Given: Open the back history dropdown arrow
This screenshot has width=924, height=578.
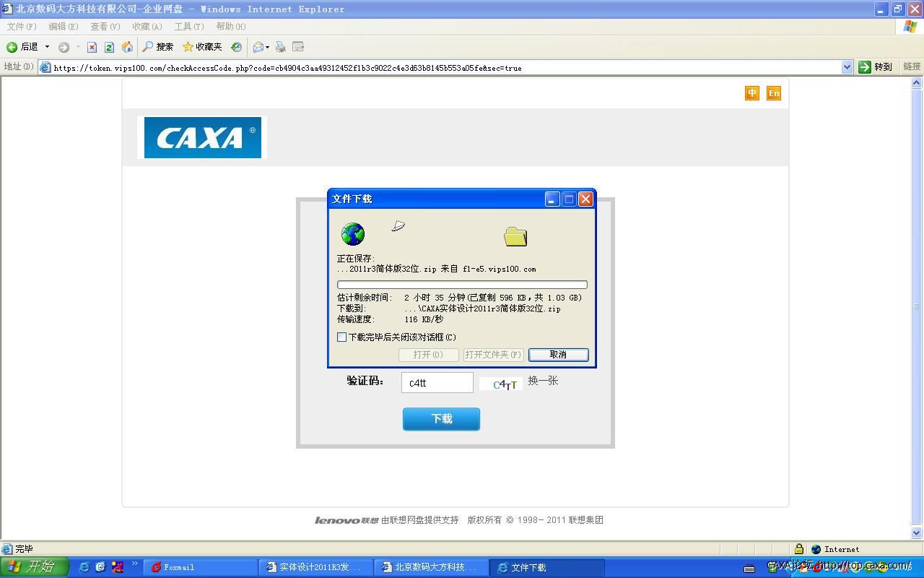Looking at the screenshot, I should [48, 47].
